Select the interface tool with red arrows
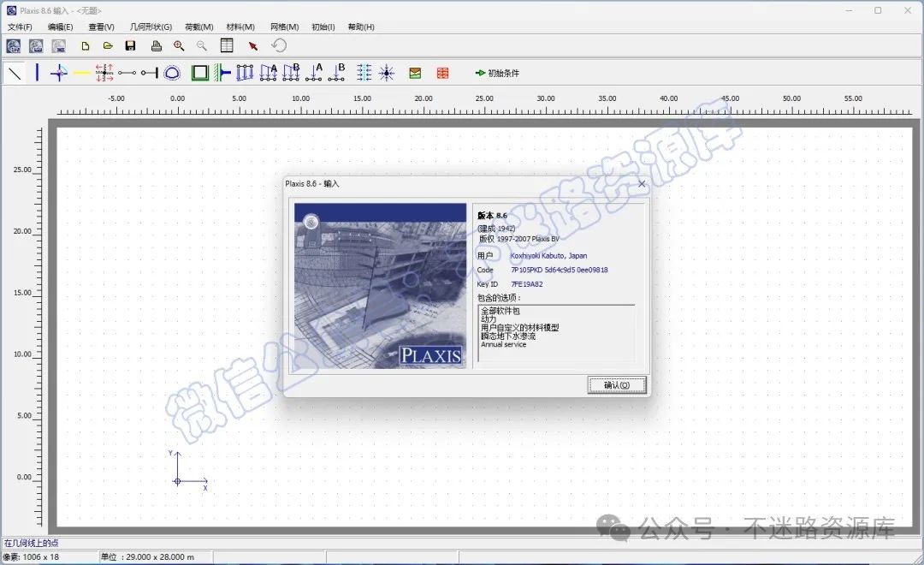The width and height of the screenshot is (924, 565). (104, 73)
